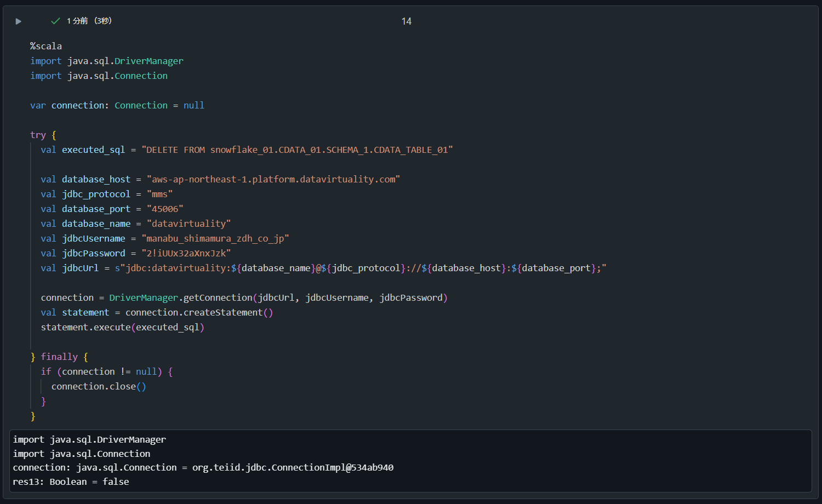Click the database_host value string
The height and width of the screenshot is (504, 822).
point(273,179)
